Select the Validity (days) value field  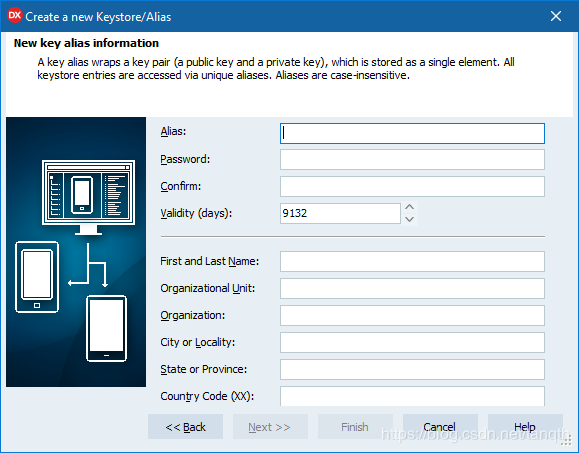point(340,213)
